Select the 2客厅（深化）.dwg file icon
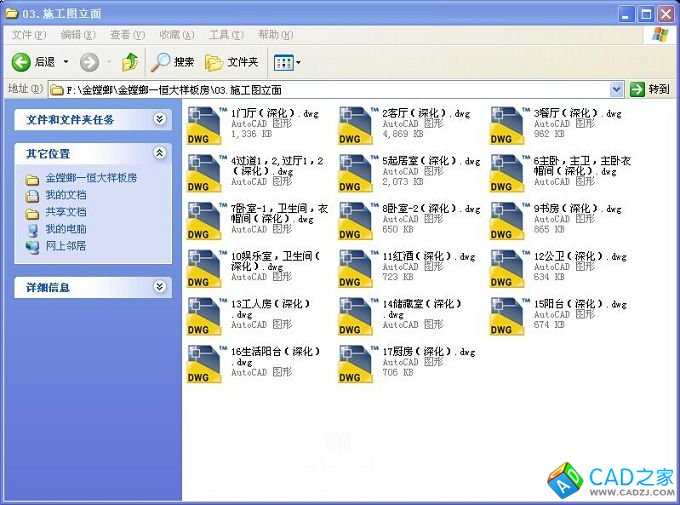The height and width of the screenshot is (505, 680). click(358, 126)
